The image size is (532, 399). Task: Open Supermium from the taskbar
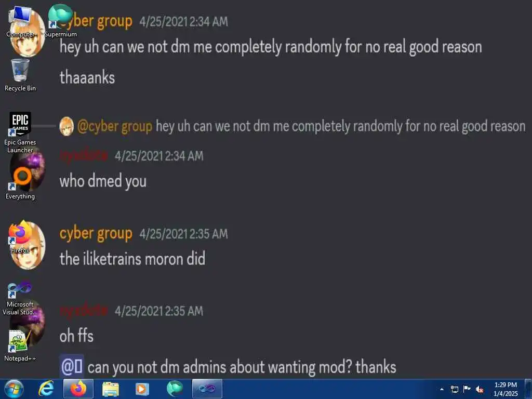[x=175, y=389]
